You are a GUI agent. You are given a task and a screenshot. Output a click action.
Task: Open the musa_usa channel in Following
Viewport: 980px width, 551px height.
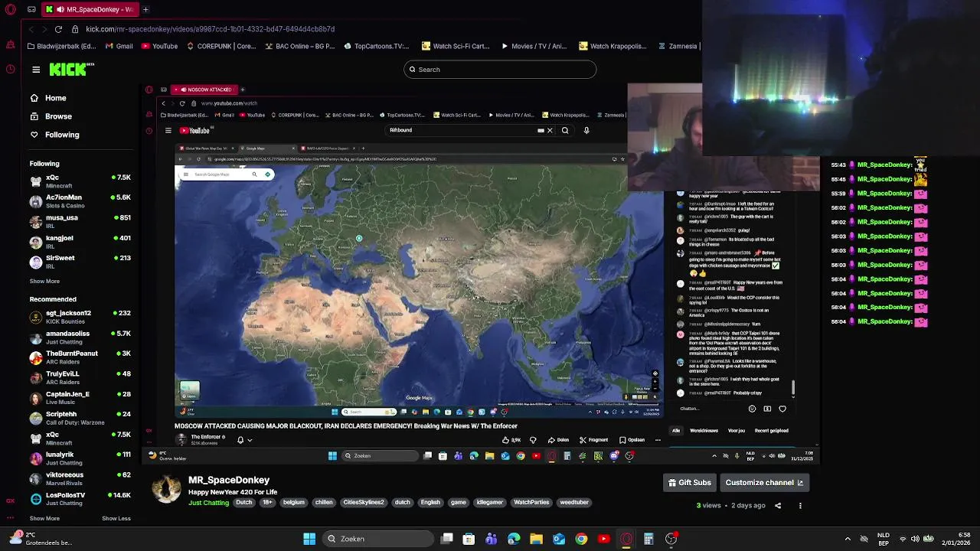(80, 221)
